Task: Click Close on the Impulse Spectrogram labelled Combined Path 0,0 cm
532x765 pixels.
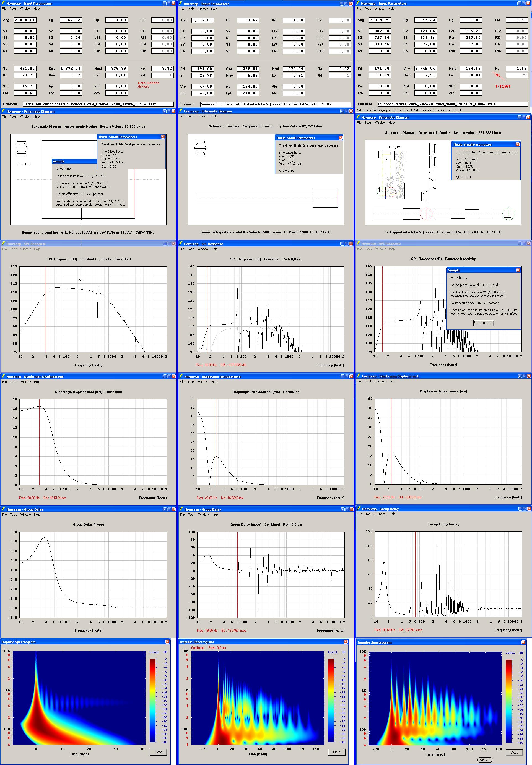Action: (337, 752)
